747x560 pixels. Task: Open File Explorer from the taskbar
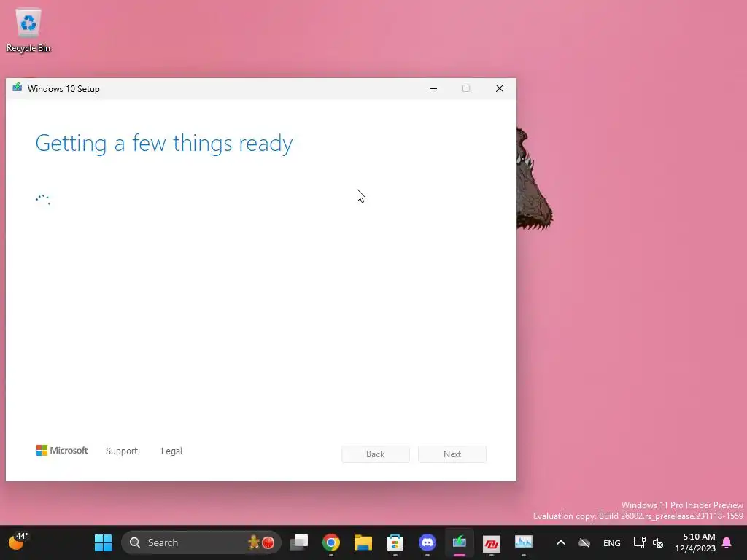[363, 542]
